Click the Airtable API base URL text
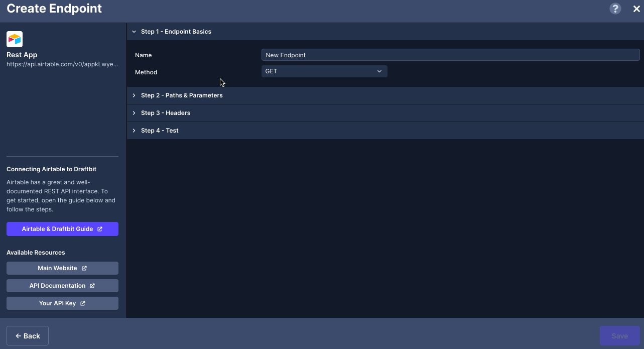Image resolution: width=644 pixels, height=349 pixels. click(62, 64)
